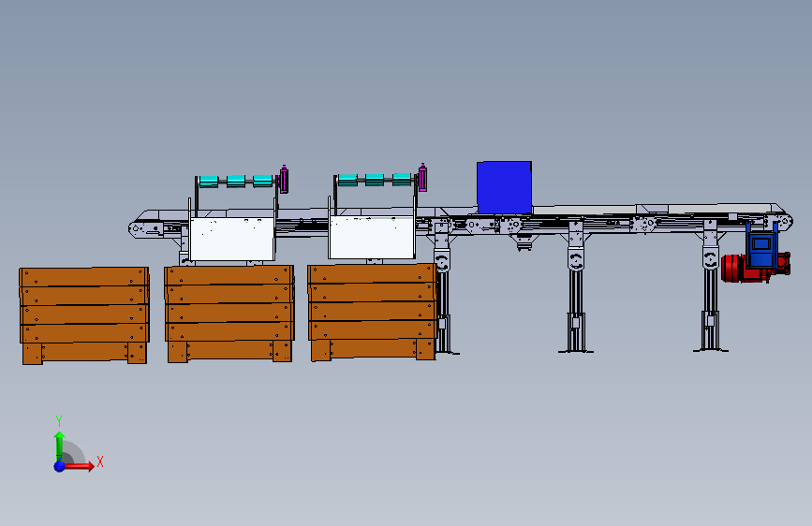The height and width of the screenshot is (526, 812).
Task: Click the blue origin sphere of the triad
Action: [x=60, y=466]
